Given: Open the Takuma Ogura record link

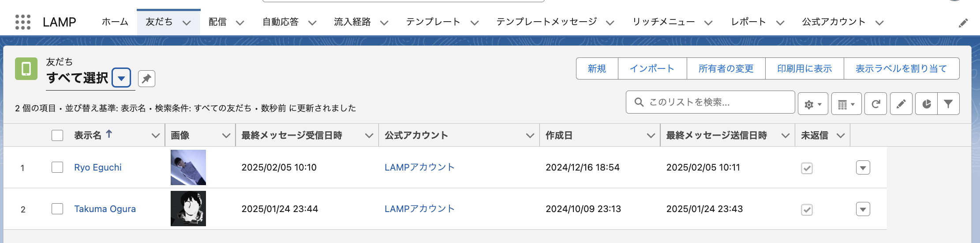Looking at the screenshot, I should 105,209.
